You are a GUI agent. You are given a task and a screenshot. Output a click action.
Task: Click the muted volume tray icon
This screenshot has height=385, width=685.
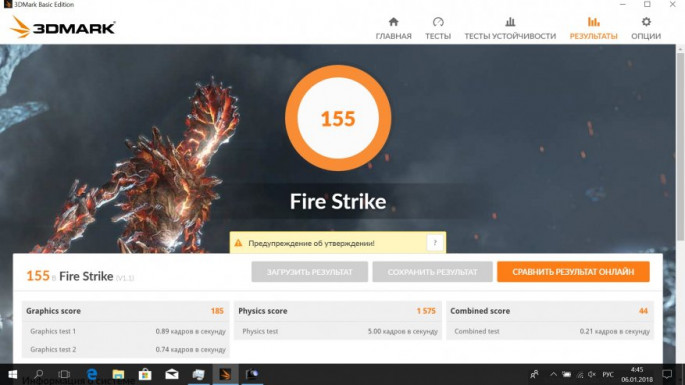coord(592,375)
